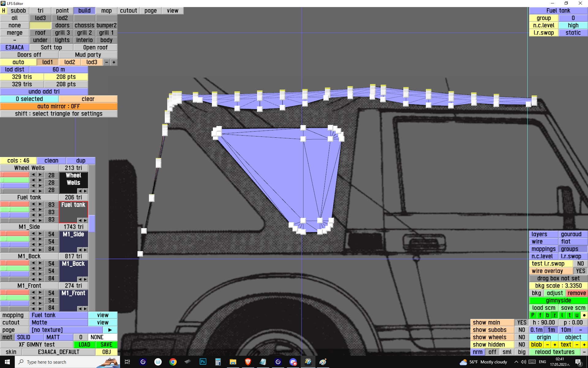588x368 pixels.
Task: Click the black dot view button
Action: click(x=584, y=315)
